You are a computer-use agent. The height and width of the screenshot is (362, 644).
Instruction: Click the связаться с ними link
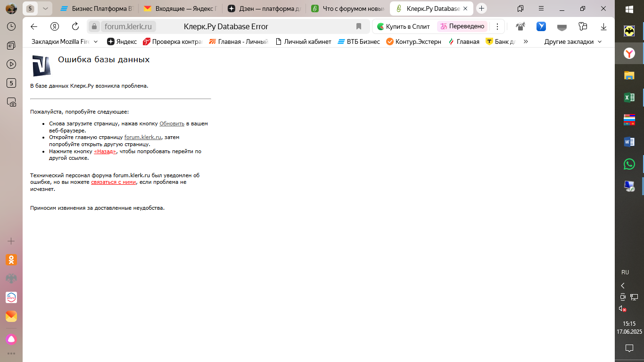click(x=114, y=182)
